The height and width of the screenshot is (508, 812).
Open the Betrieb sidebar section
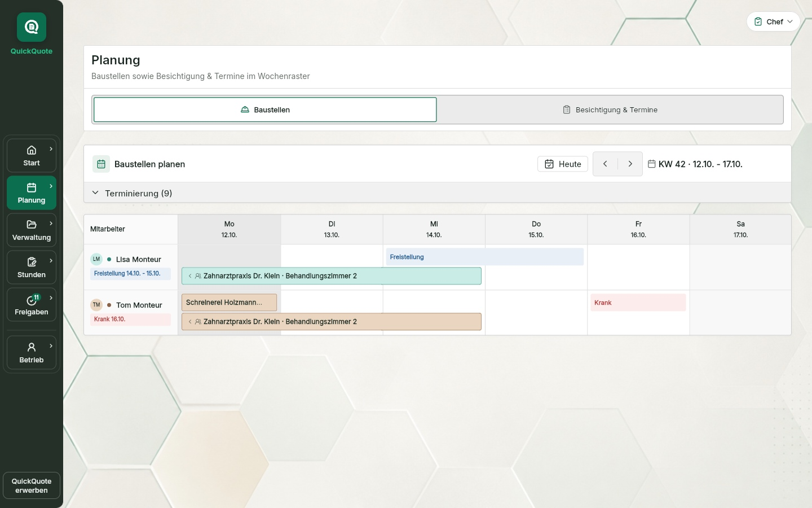32,352
